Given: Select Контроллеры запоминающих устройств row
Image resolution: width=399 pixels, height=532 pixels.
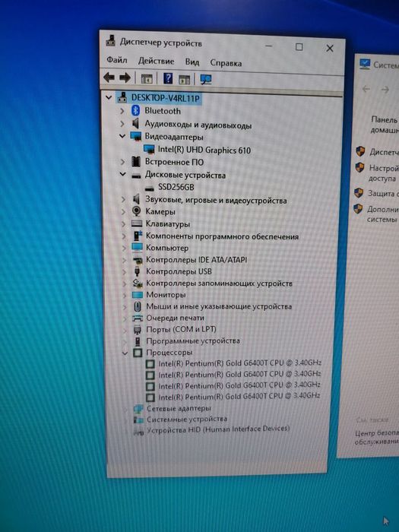Looking at the screenshot, I should 219,283.
